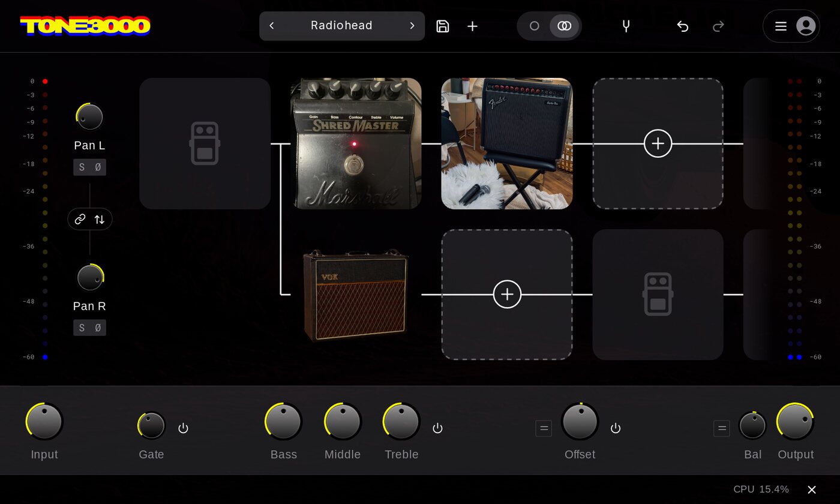Open the Marshall ShredMaster pedal
The height and width of the screenshot is (504, 840).
[x=356, y=143]
